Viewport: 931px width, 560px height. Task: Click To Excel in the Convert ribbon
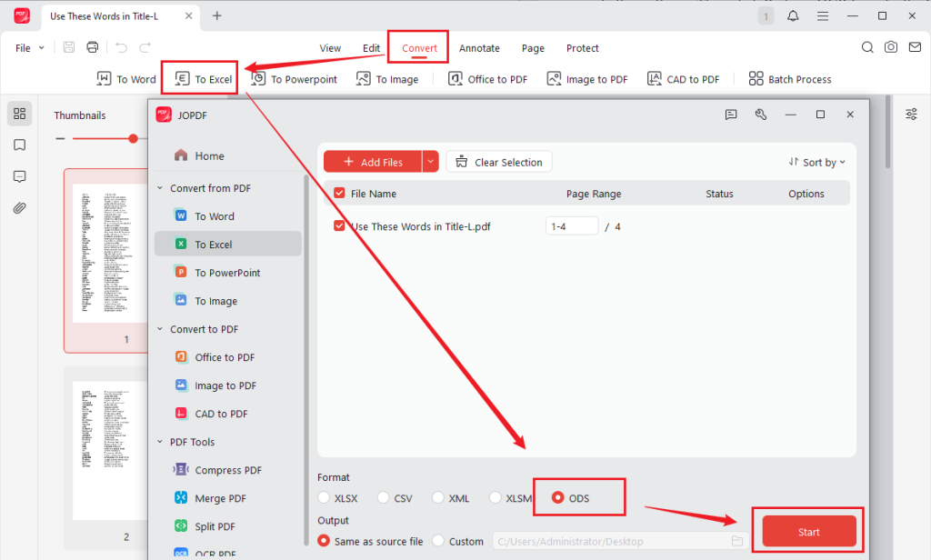[204, 79]
